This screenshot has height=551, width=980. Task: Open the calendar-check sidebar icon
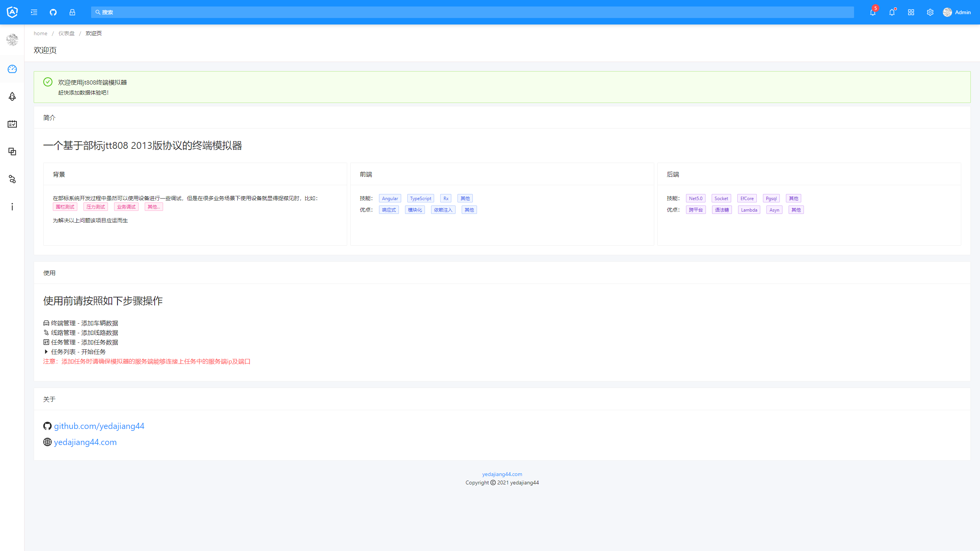click(x=12, y=124)
